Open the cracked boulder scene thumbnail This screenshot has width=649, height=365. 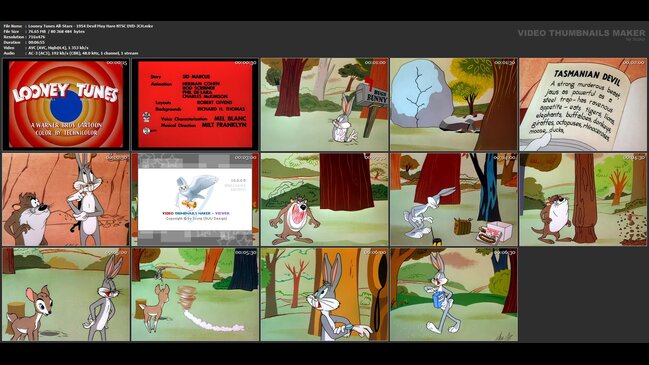pyautogui.click(x=454, y=104)
